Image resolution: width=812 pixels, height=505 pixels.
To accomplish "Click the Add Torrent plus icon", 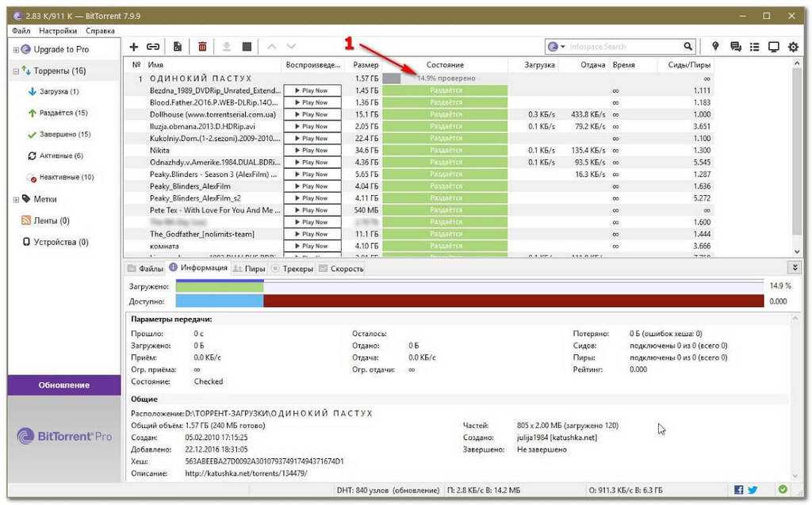I will point(134,47).
